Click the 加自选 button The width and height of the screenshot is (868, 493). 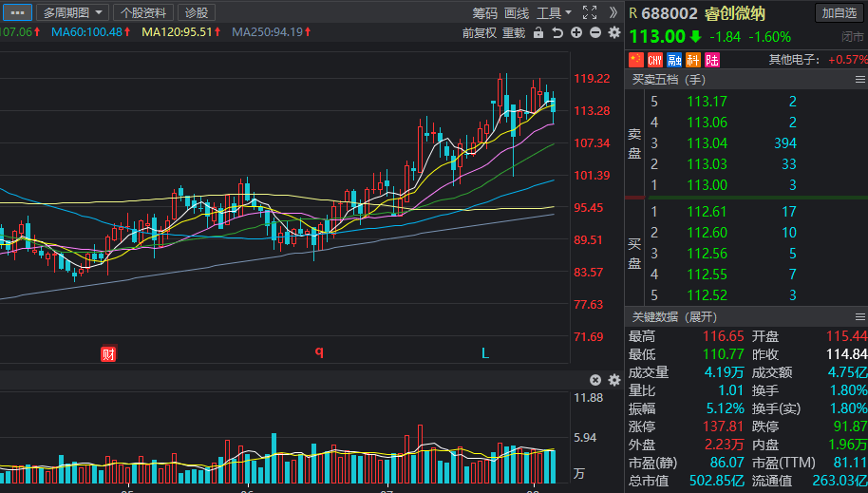tap(840, 12)
